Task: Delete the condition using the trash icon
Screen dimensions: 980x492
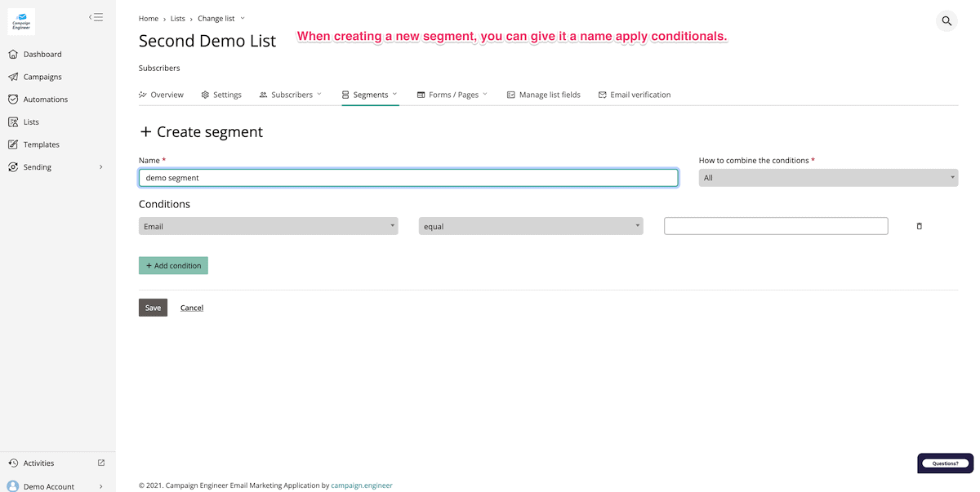Action: [919, 226]
